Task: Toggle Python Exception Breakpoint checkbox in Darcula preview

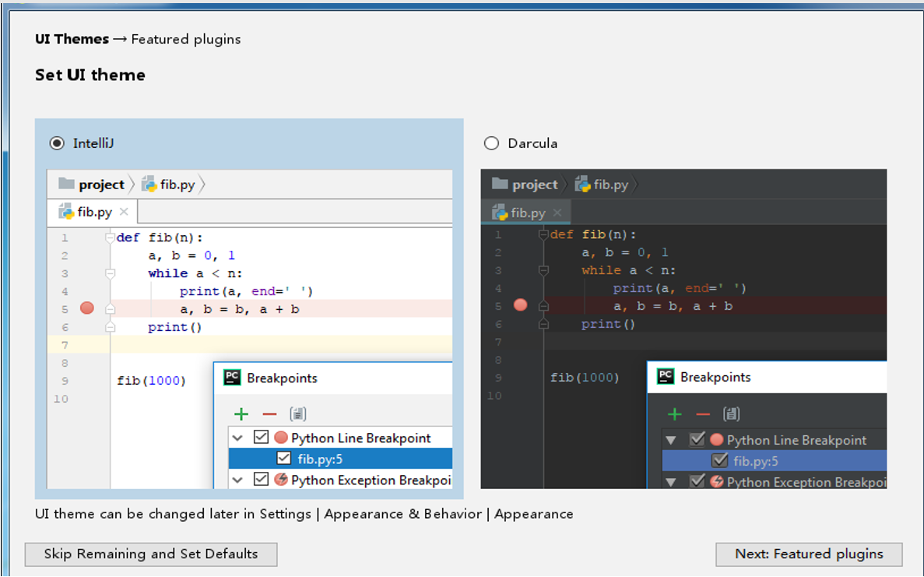Action: 697,481
